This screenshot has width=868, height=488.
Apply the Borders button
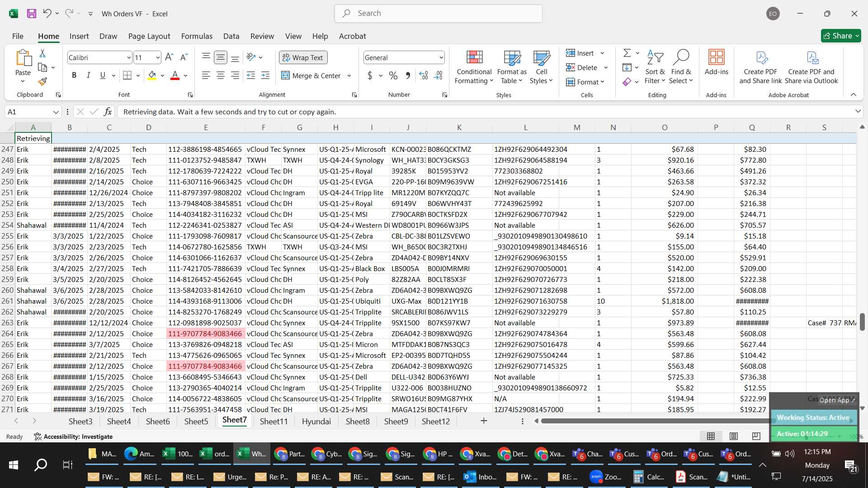[127, 75]
